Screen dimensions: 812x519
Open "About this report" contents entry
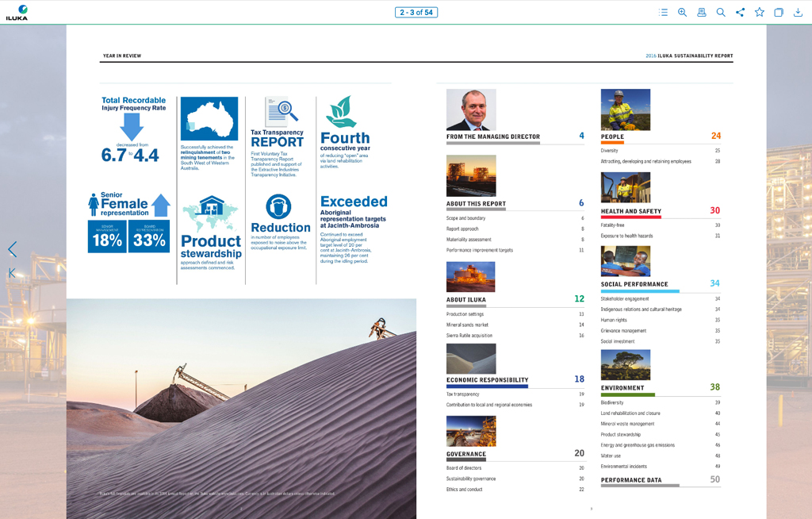(476, 204)
